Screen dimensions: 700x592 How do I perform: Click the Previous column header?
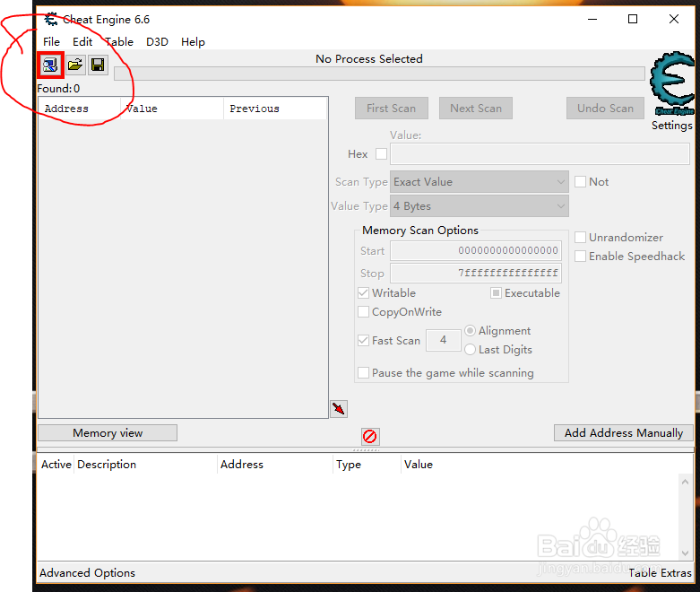(274, 109)
